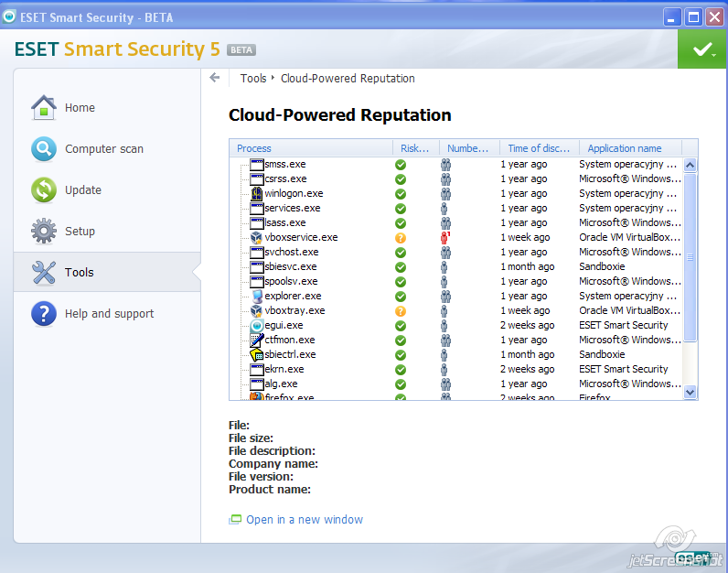The image size is (728, 573).
Task: Sort by the Number of users column header
Action: pos(469,148)
